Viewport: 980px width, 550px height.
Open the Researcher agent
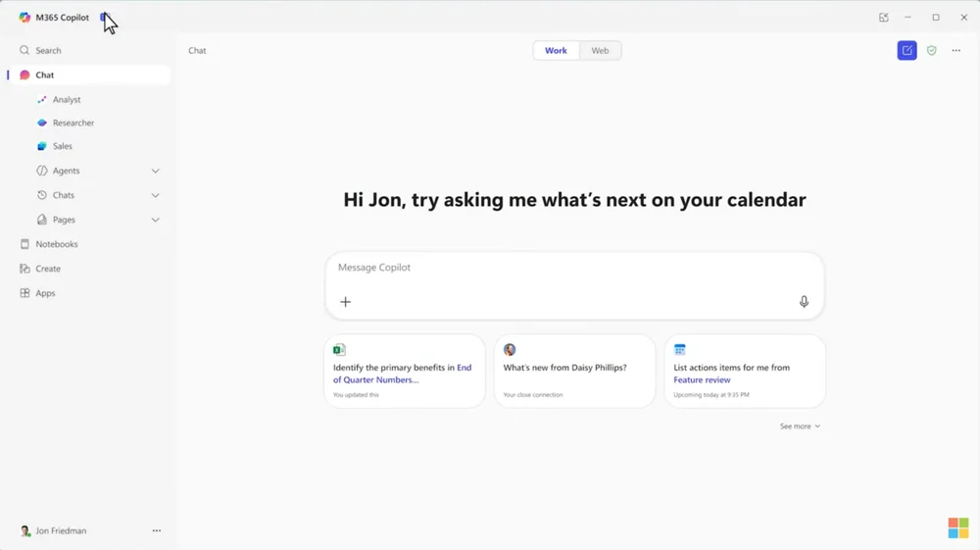73,123
